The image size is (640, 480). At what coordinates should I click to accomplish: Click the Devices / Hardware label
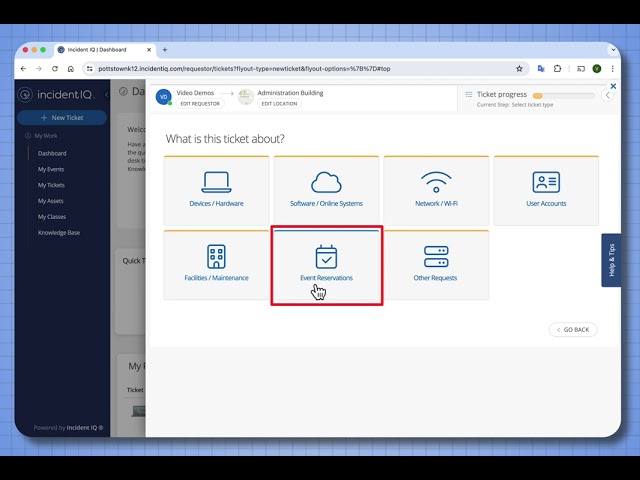pos(216,203)
